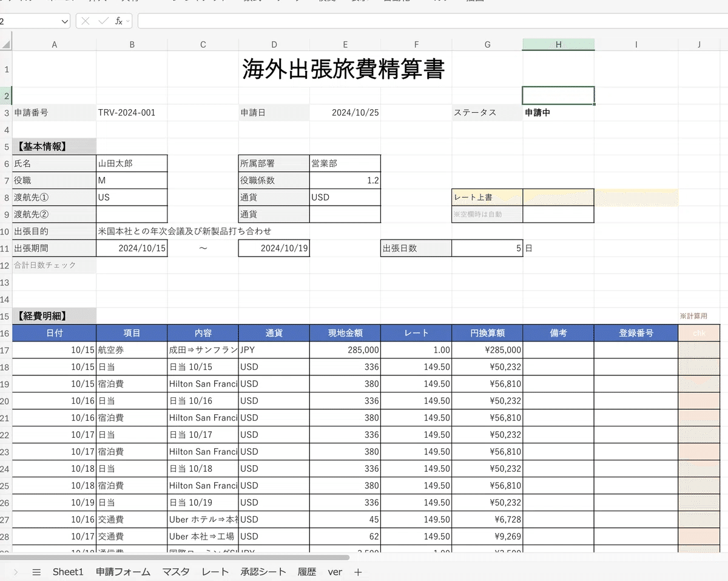Select the 申請中 status cell
This screenshot has height=581, width=728.
pos(558,112)
